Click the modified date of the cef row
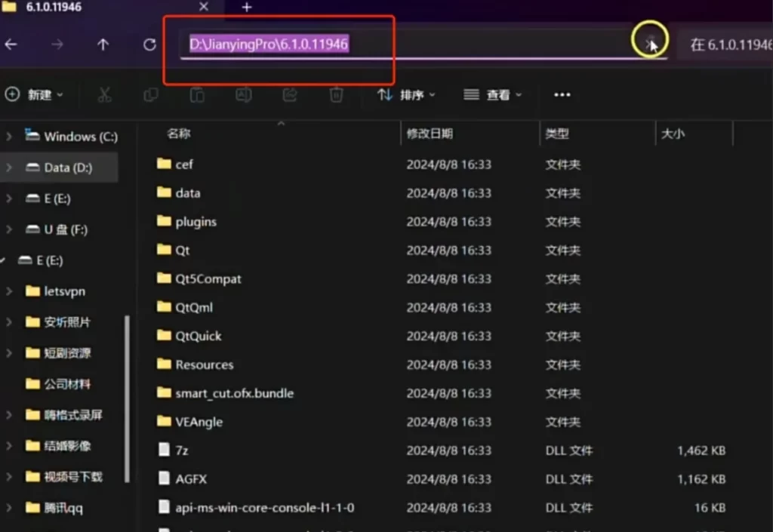Viewport: 773px width, 532px height. point(448,164)
